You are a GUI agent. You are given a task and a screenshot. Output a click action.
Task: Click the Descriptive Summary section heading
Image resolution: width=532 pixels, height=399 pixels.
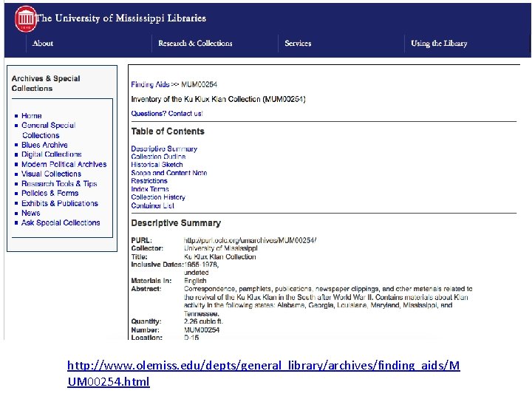(176, 223)
